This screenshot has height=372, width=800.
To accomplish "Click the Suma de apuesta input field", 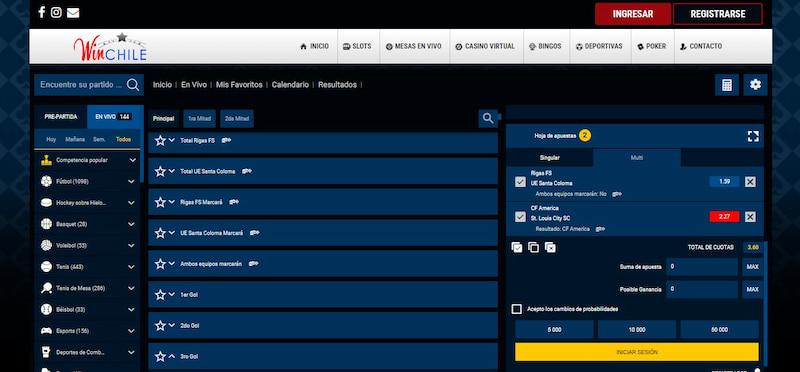I will tap(702, 267).
